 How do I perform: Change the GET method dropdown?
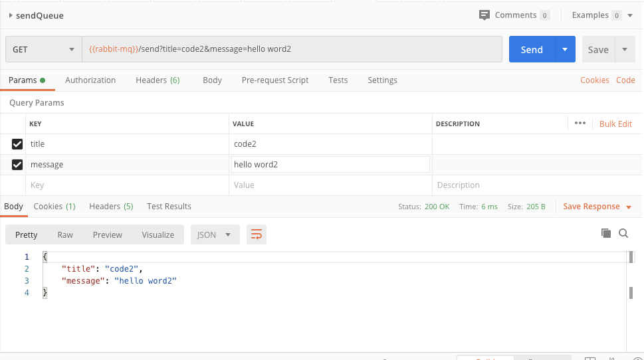[x=44, y=49]
